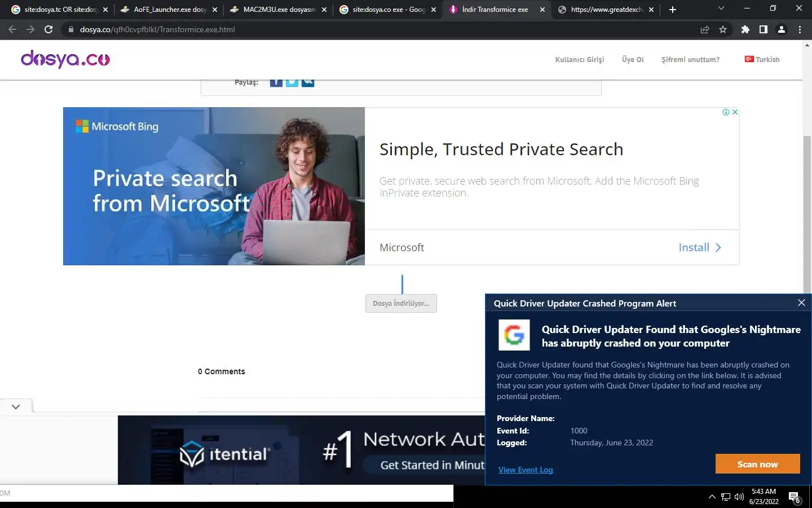
Task: Click the 'Googles's Nightmare' crash heading
Action: coord(671,336)
